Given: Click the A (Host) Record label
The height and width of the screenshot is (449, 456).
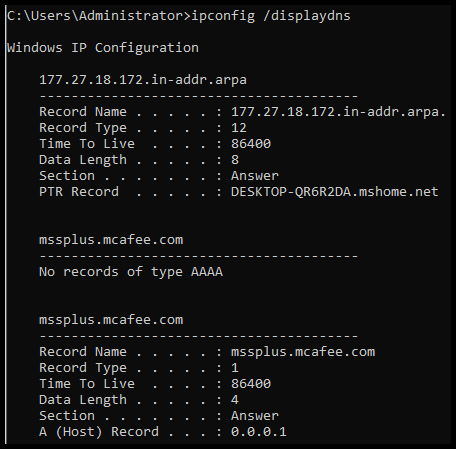Looking at the screenshot, I should pyautogui.click(x=99, y=432).
